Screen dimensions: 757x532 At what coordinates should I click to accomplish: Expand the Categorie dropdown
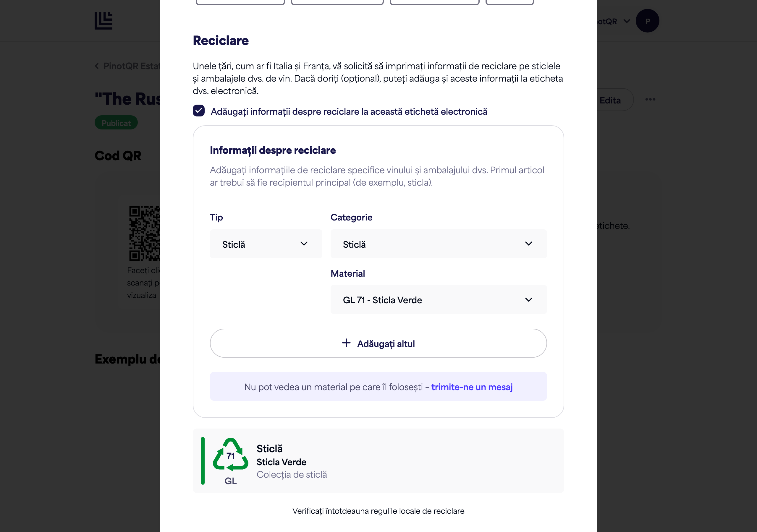pos(439,244)
